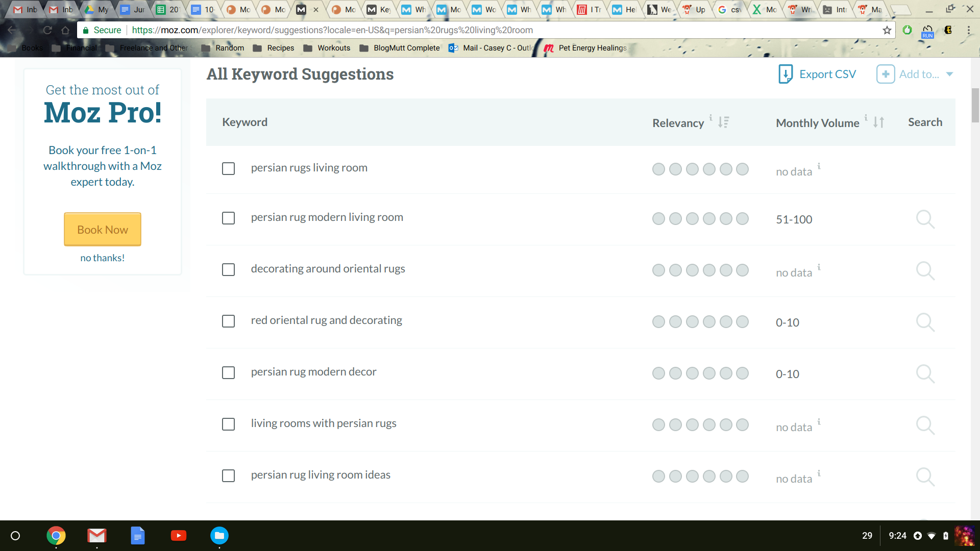Viewport: 980px width, 551px height.
Task: Click the browser reload icon
Action: coord(47,30)
